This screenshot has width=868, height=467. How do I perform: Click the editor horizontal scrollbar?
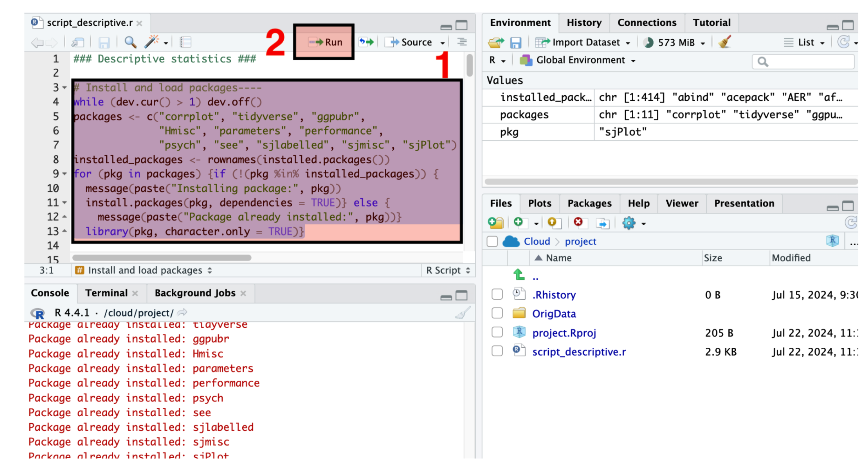162,258
